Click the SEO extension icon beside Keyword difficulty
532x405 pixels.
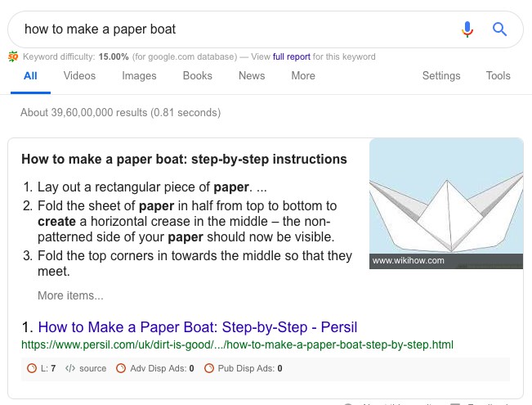13,57
